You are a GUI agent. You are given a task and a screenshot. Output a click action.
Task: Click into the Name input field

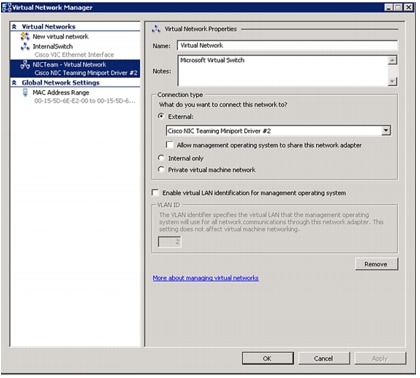287,45
